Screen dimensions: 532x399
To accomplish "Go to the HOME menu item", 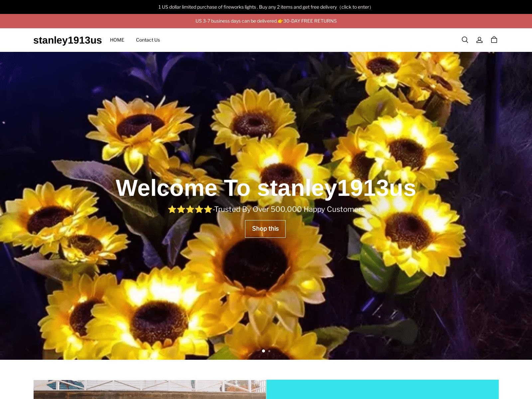I will [117, 40].
